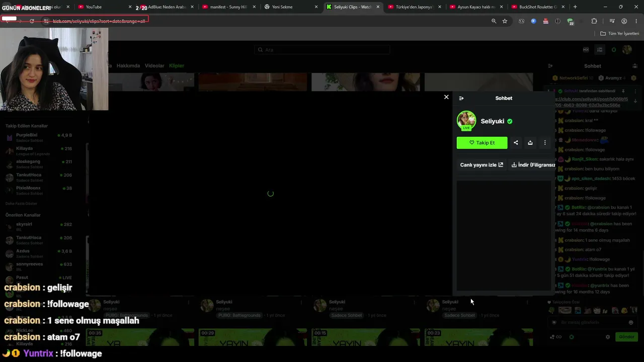Image resolution: width=644 pixels, height=362 pixels.
Task: Open the Videolar channel tab
Action: point(154,66)
